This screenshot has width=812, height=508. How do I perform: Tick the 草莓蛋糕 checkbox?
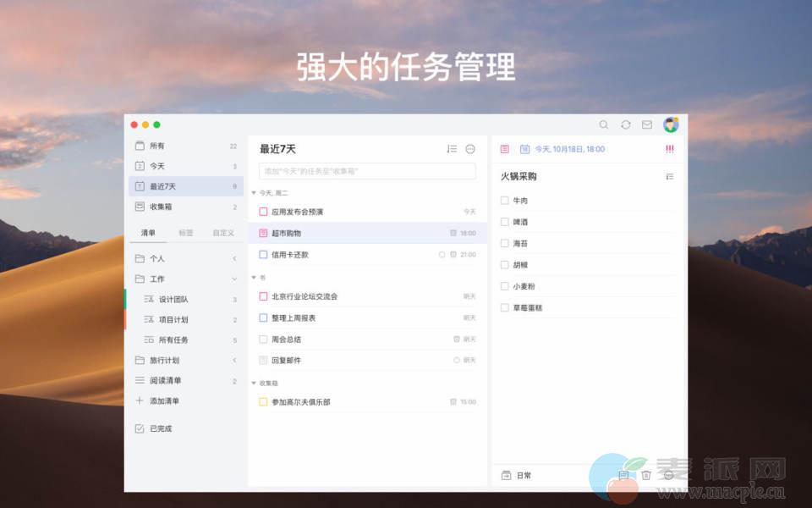505,307
